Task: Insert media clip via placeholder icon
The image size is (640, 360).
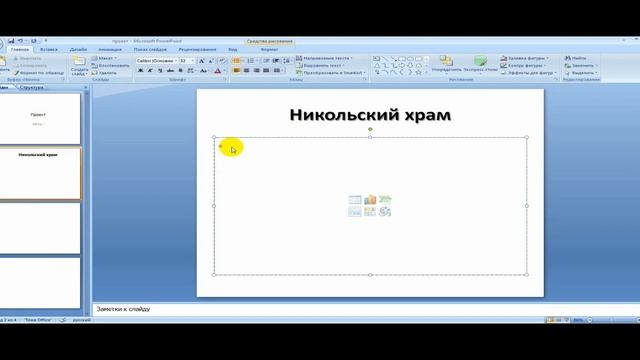Action: [385, 211]
